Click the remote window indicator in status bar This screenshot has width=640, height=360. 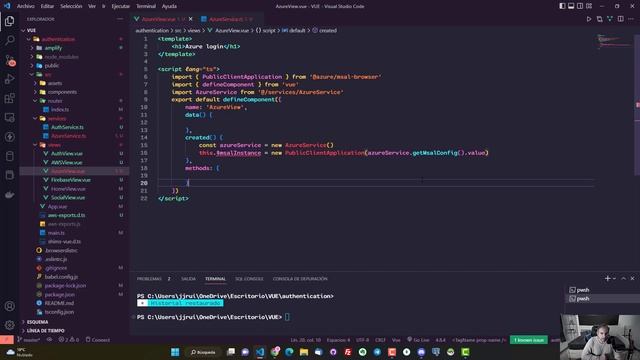coord(7,340)
